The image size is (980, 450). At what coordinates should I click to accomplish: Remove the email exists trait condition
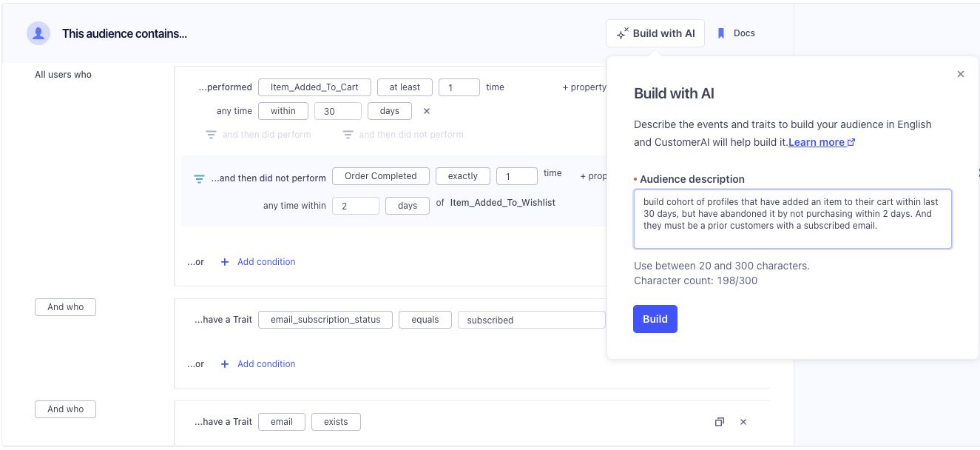(743, 422)
